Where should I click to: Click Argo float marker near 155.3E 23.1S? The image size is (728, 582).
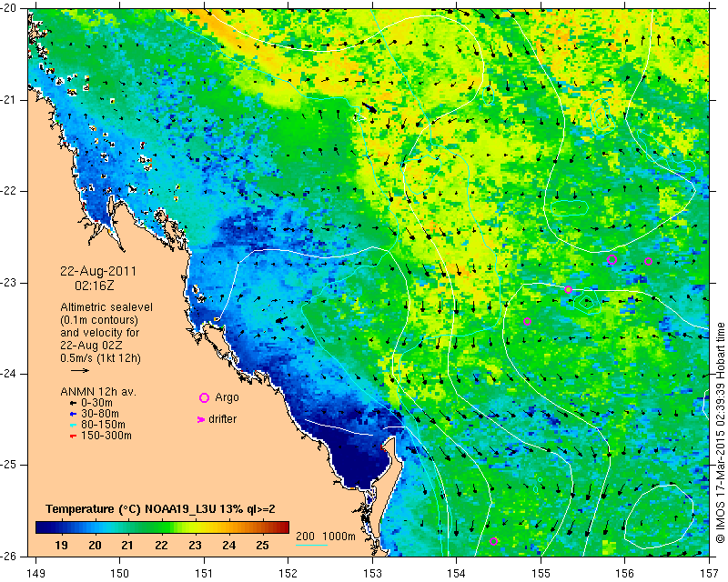pyautogui.click(x=568, y=289)
